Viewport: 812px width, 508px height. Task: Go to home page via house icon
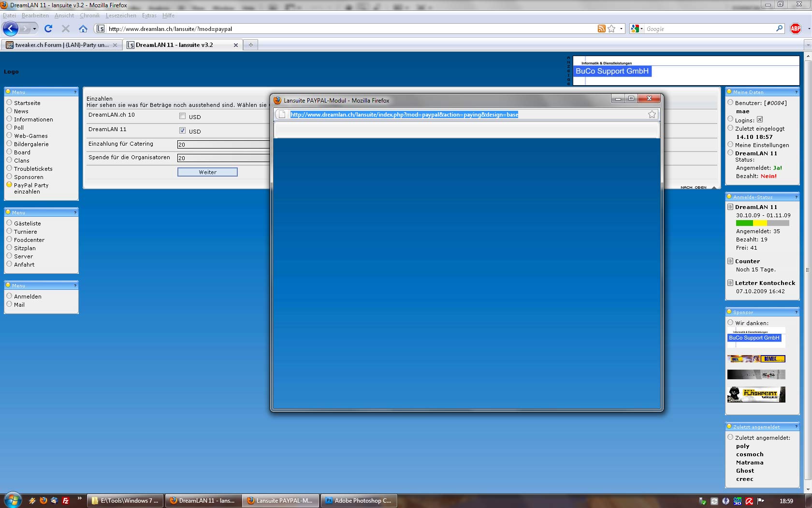point(83,29)
